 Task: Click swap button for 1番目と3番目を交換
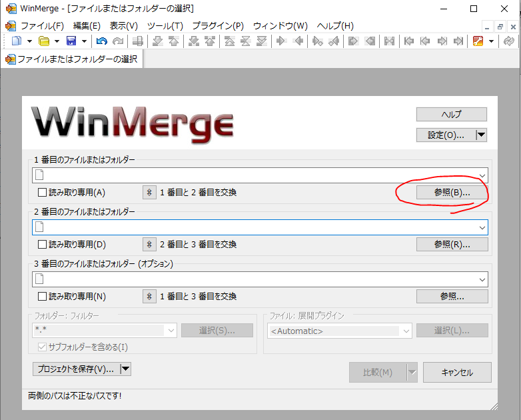pyautogui.click(x=149, y=296)
